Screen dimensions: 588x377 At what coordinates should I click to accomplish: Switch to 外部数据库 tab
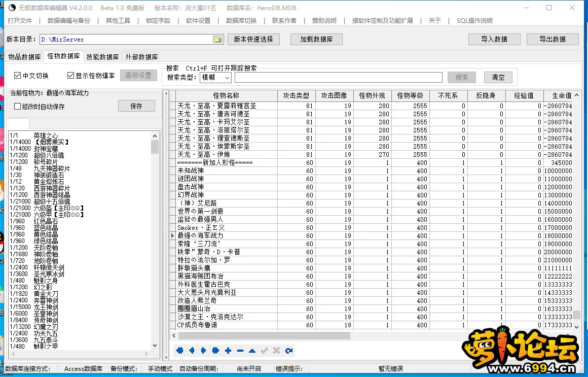[x=142, y=57]
